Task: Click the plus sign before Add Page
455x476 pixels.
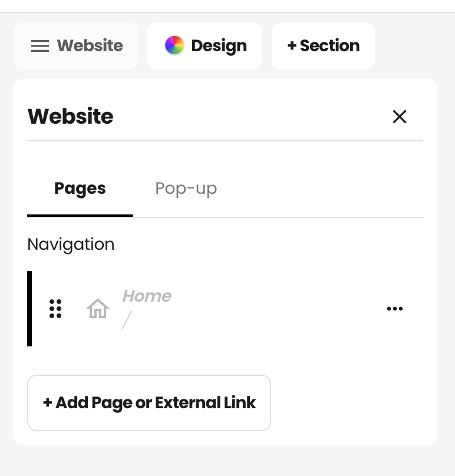Action: tap(47, 403)
